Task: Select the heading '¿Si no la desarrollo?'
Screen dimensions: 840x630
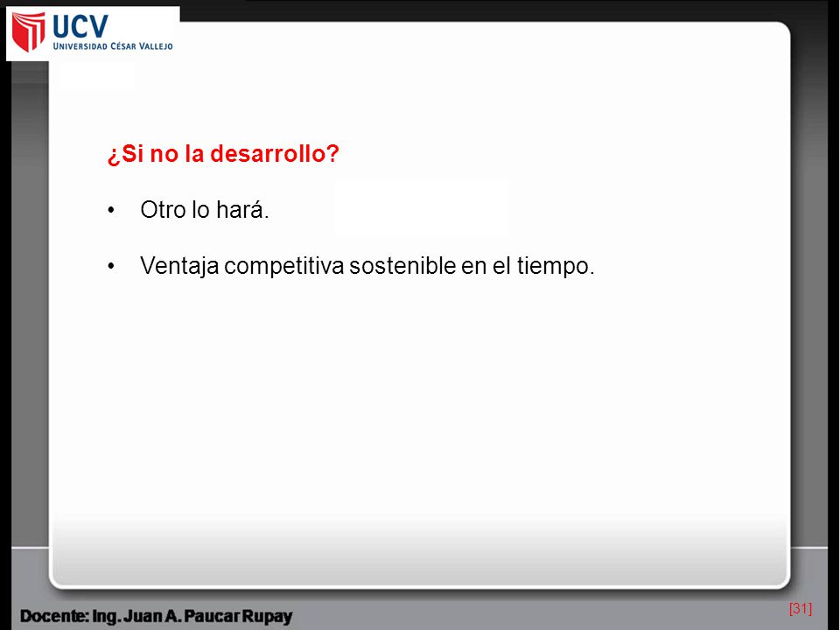Action: [223, 154]
